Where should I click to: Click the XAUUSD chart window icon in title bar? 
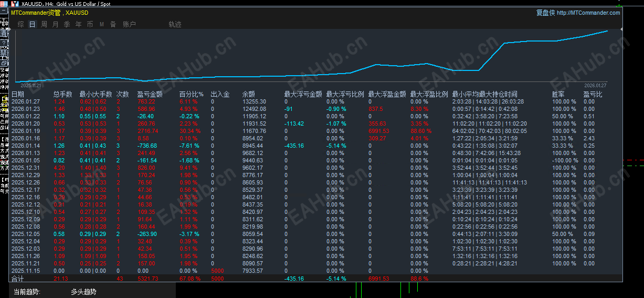coord(14,3)
